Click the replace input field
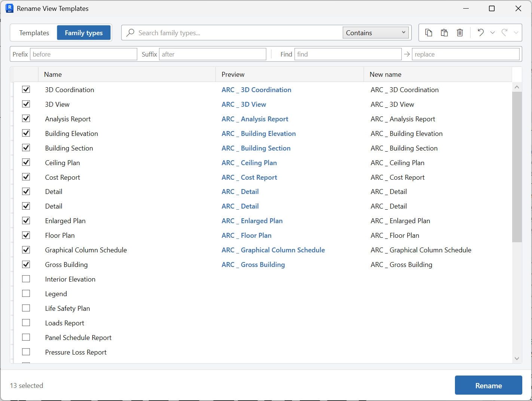This screenshot has width=532, height=401. point(466,54)
